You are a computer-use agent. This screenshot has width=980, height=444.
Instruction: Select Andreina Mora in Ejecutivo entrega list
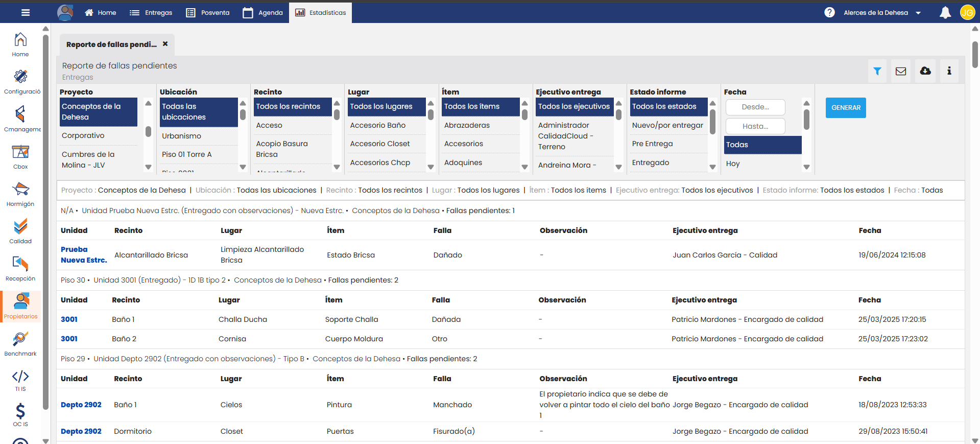pos(575,165)
